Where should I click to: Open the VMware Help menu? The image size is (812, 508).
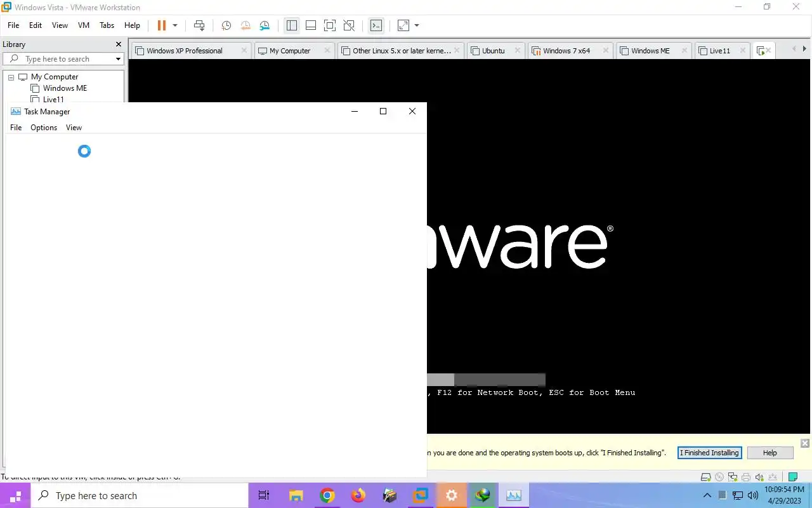(x=132, y=25)
